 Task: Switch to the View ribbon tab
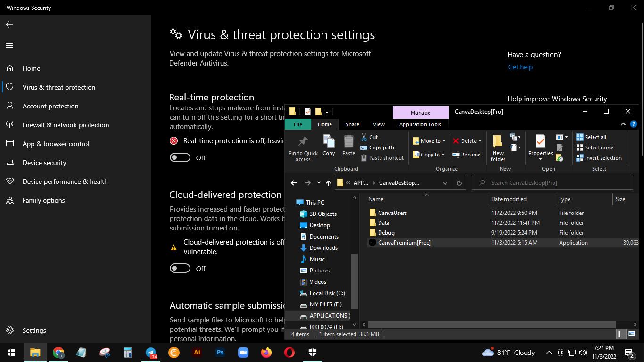coord(379,124)
